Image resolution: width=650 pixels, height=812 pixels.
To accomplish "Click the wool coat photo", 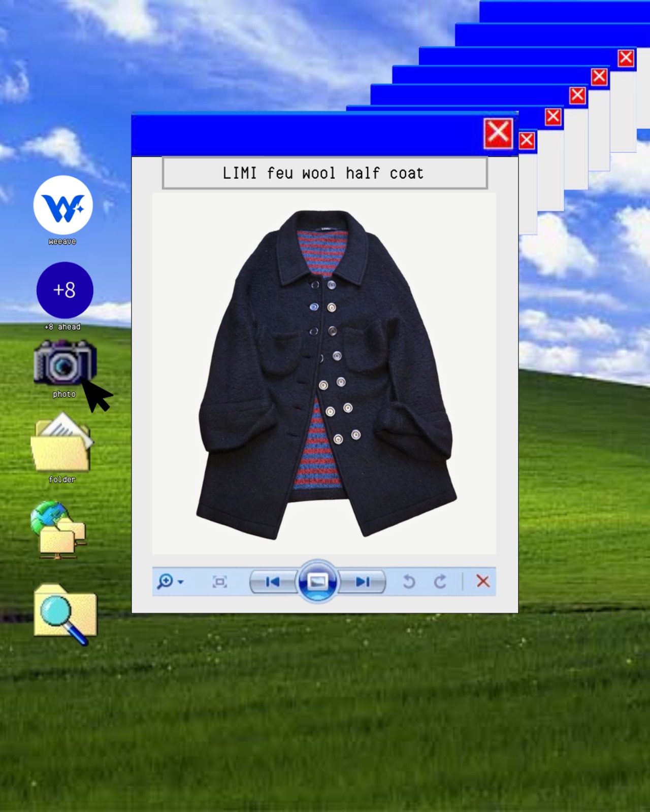I will coord(325,374).
